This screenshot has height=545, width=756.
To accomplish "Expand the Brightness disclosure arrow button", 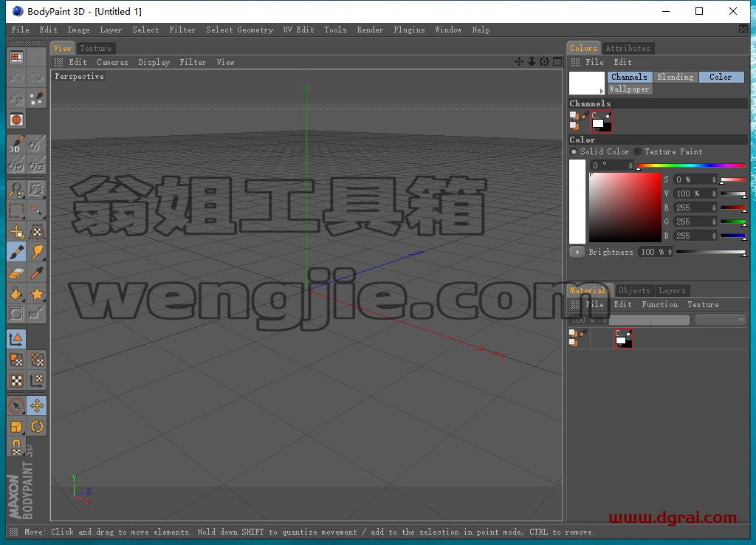I will tap(577, 252).
